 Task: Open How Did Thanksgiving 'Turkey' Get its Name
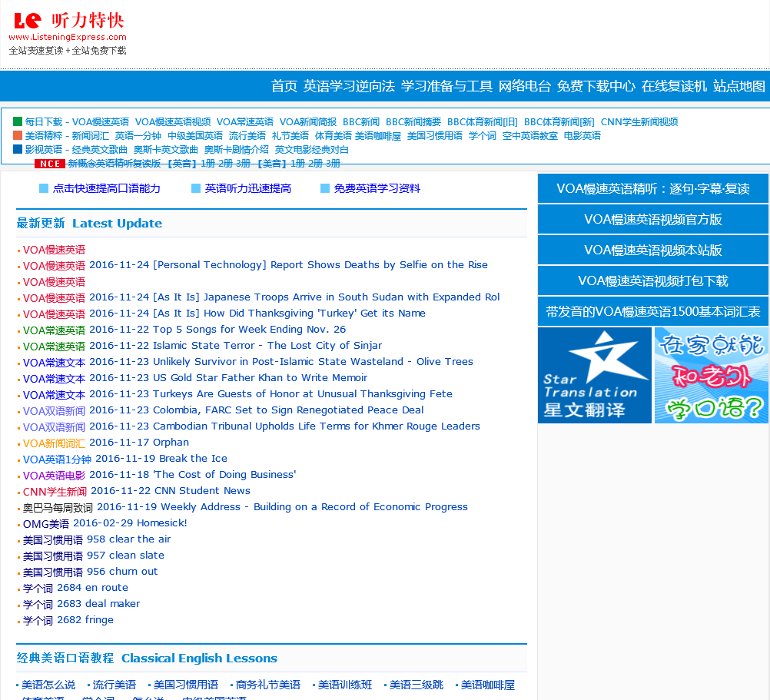pos(257,314)
